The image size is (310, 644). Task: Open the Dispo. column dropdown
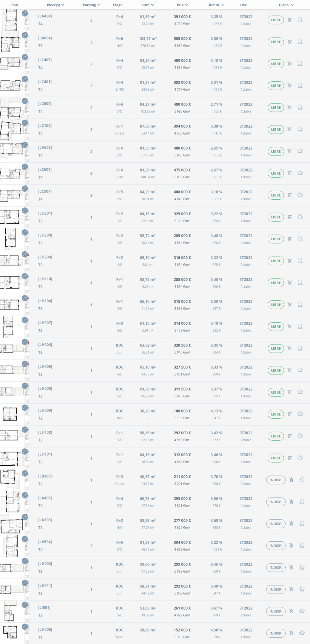[286, 5]
